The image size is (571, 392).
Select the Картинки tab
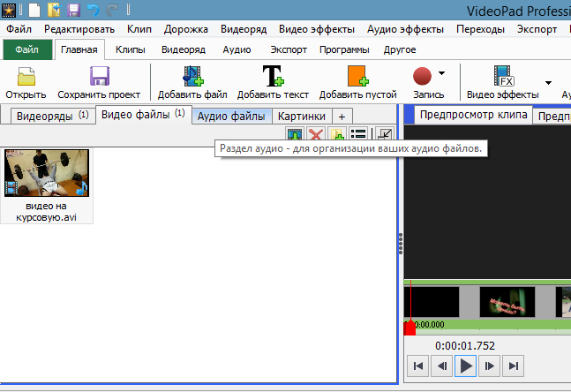coord(302,117)
